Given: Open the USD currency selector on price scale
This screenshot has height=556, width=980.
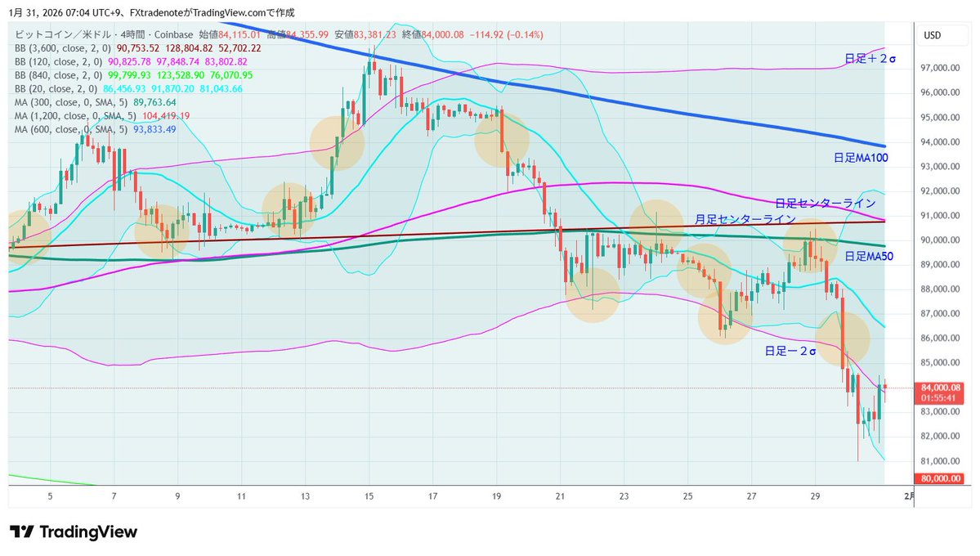Looking at the screenshot, I should 940,35.
